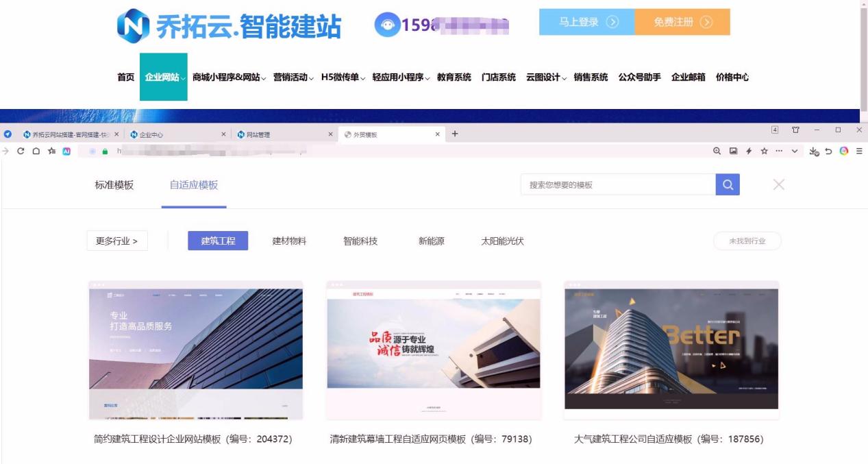This screenshot has width=868, height=464.
Task: Expand the 企业网站 dropdown in the navigation bar
Action: (x=164, y=77)
